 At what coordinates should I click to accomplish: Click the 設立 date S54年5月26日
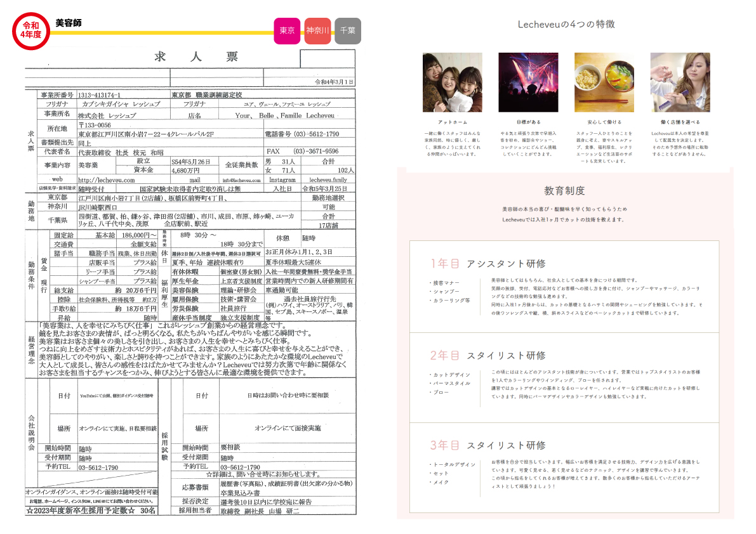point(191,162)
